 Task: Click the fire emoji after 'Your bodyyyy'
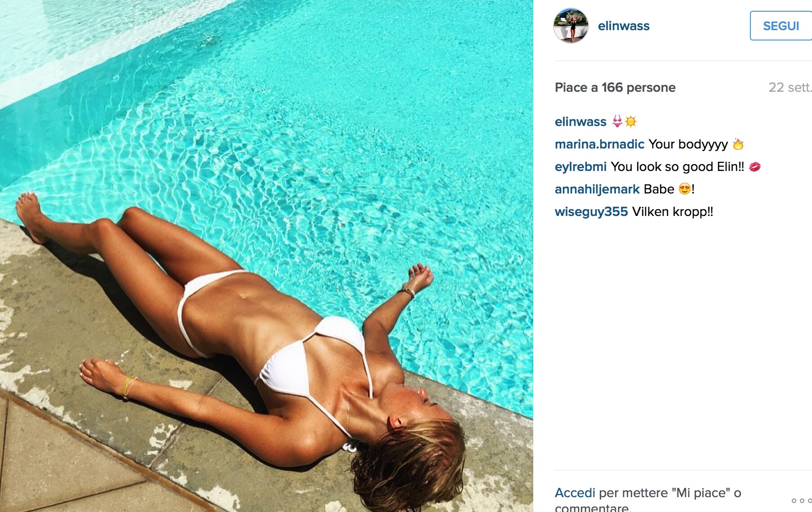pyautogui.click(x=738, y=144)
